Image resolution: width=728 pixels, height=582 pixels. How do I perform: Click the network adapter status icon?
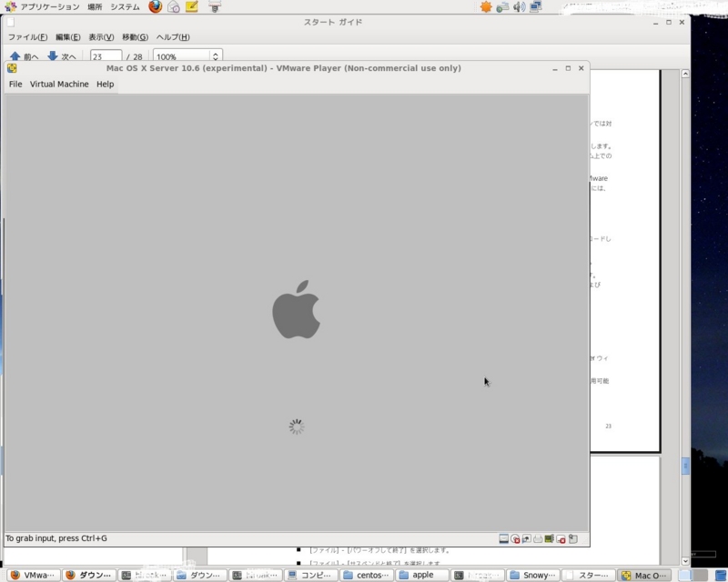[527, 539]
